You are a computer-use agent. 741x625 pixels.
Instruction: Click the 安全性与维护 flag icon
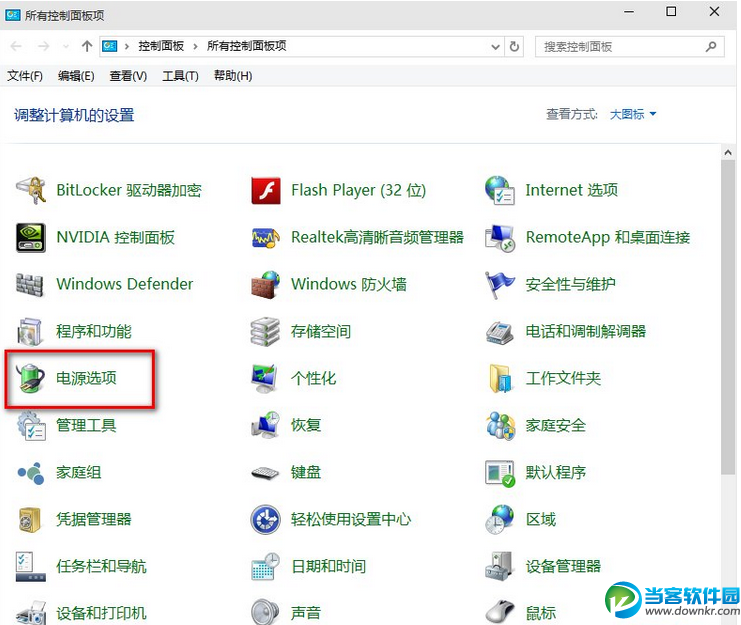pos(500,285)
